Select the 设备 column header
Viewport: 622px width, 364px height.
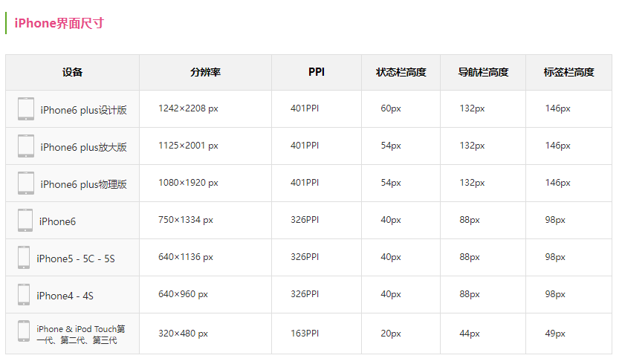pos(72,72)
